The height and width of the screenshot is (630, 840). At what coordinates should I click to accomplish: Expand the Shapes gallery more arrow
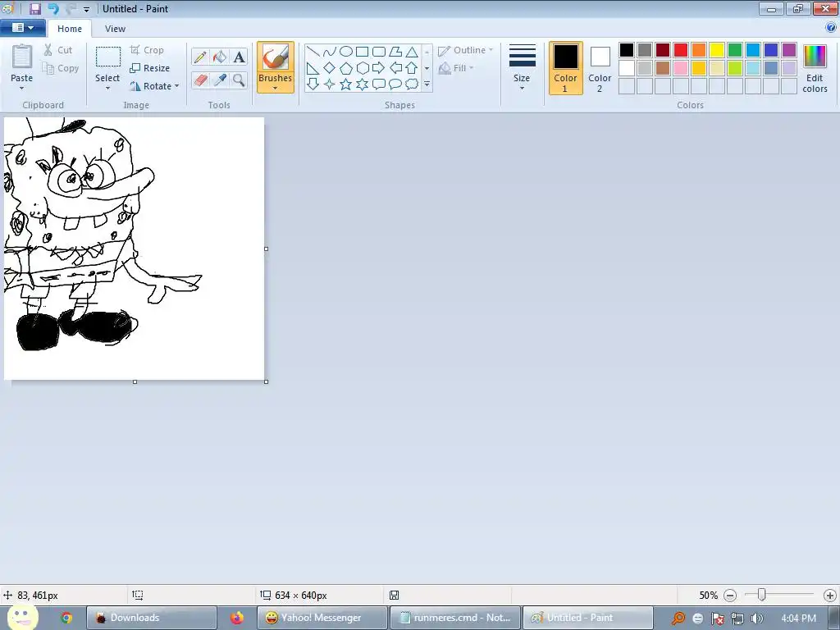coord(427,84)
